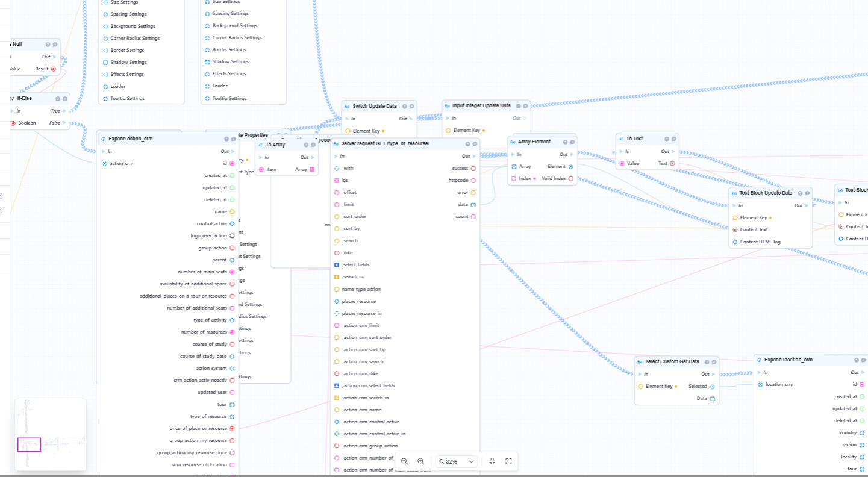The width and height of the screenshot is (868, 477).
Task: Click help icon on Text Block Update Data
Action: point(799,193)
